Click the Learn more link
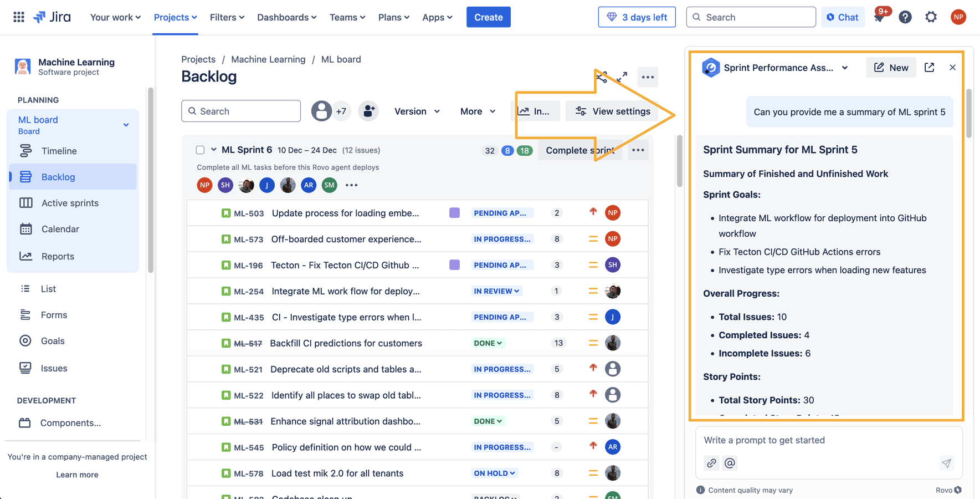 [x=77, y=475]
